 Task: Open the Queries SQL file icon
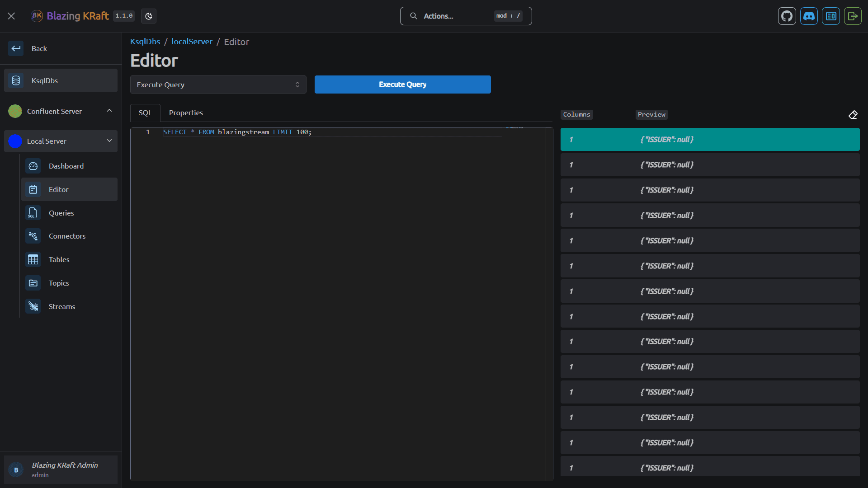(33, 213)
